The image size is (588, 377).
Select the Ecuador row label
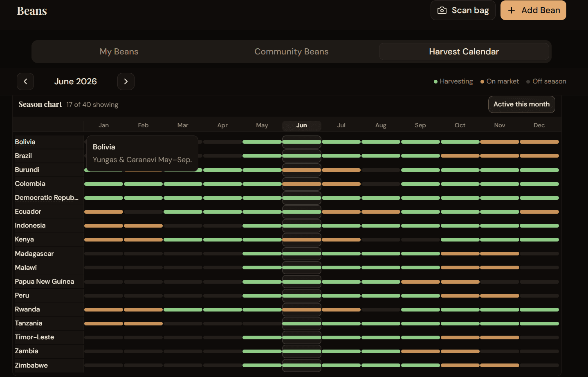pyautogui.click(x=28, y=211)
